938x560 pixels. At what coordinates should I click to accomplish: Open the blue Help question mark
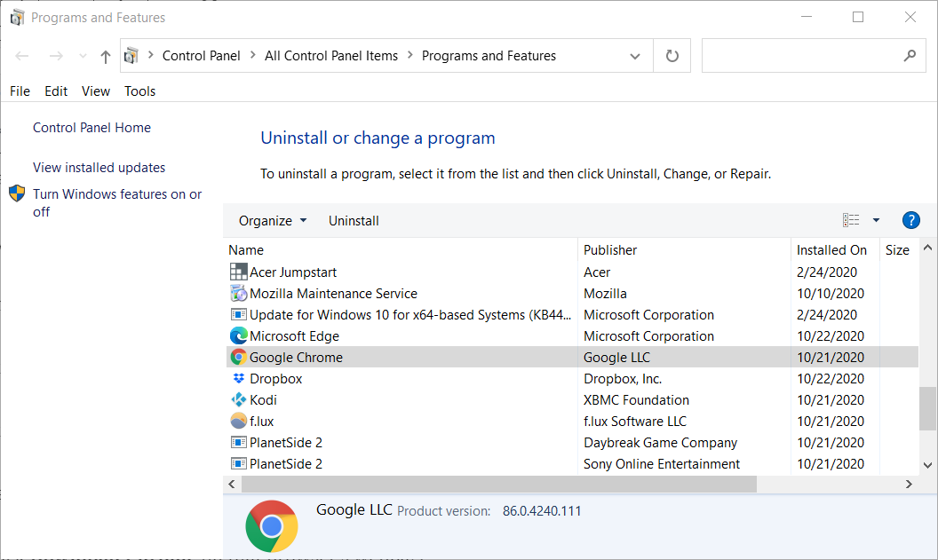point(910,220)
